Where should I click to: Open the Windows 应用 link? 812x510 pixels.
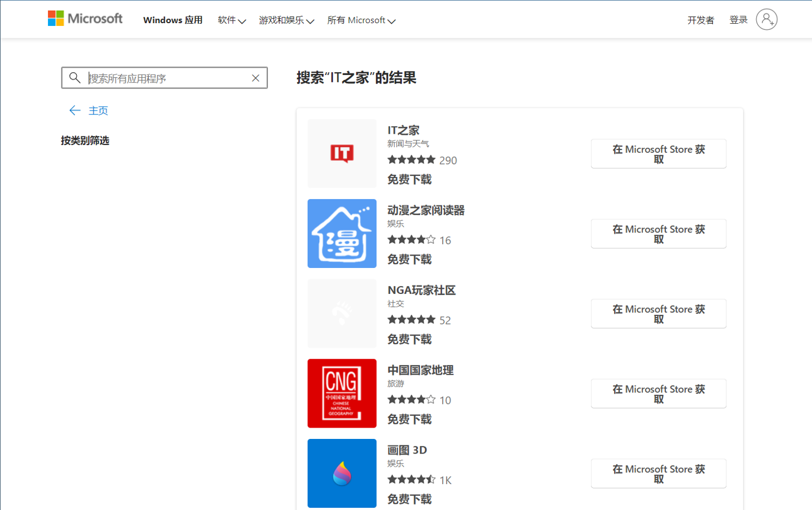coord(173,20)
